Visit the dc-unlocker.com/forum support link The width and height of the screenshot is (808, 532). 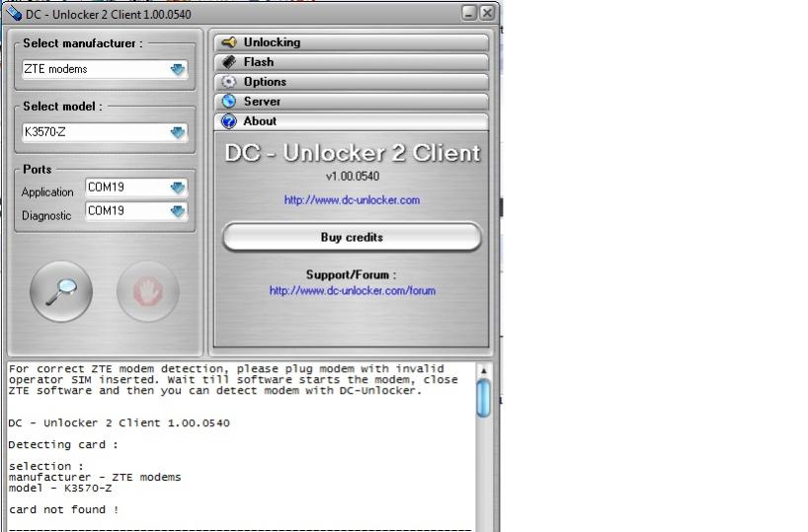[x=352, y=291]
